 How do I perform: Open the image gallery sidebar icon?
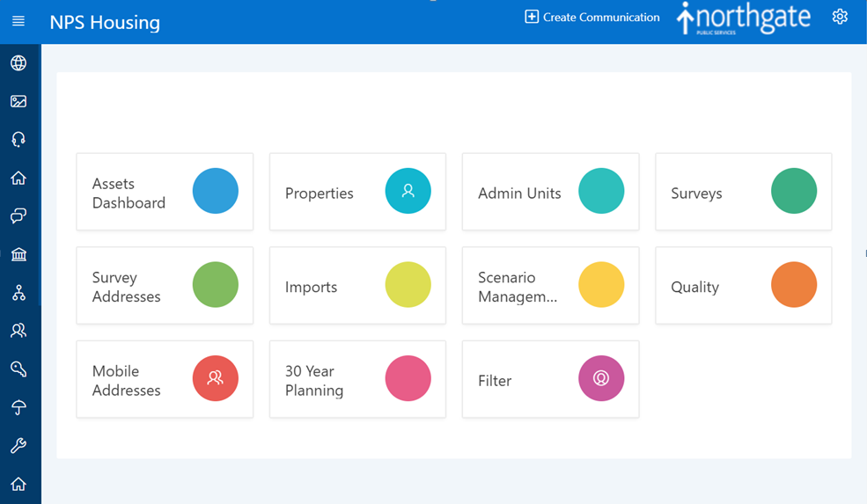18,101
